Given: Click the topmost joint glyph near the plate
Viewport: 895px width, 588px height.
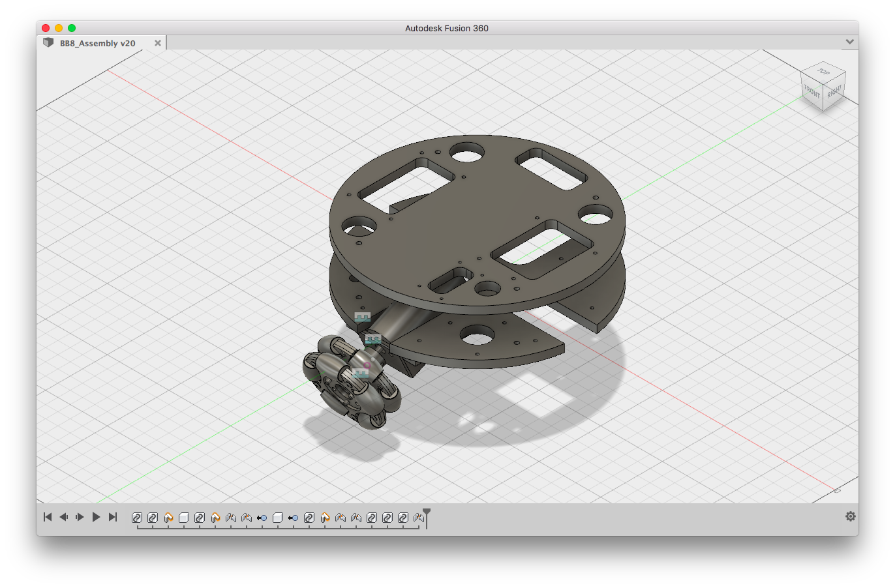Looking at the screenshot, I should (x=363, y=317).
